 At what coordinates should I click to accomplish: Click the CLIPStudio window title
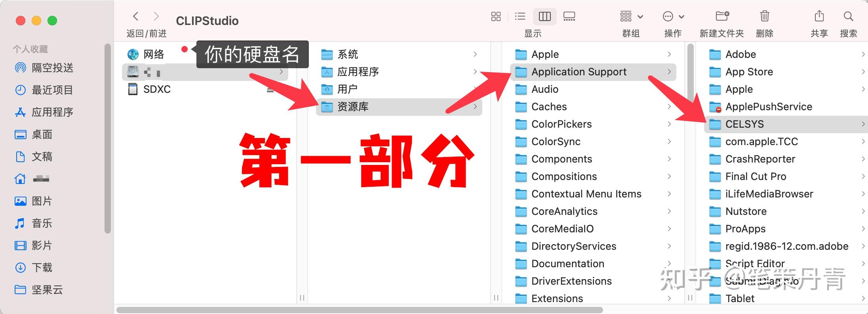(x=207, y=21)
